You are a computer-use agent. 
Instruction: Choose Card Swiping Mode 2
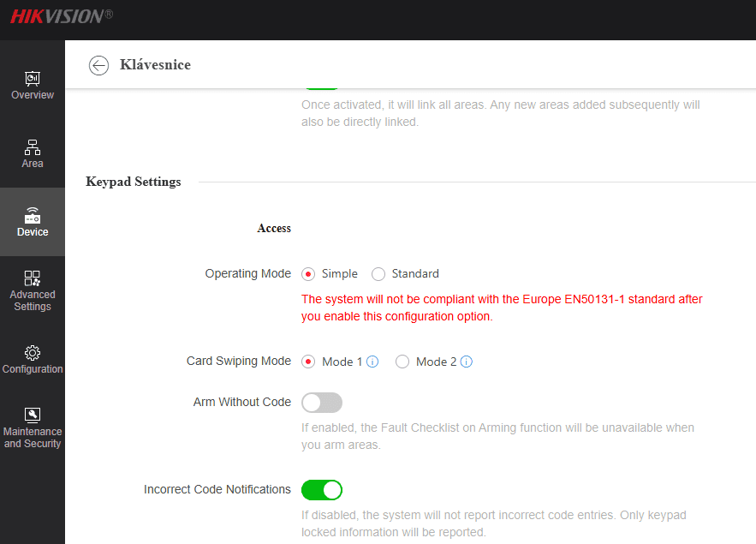[402, 362]
